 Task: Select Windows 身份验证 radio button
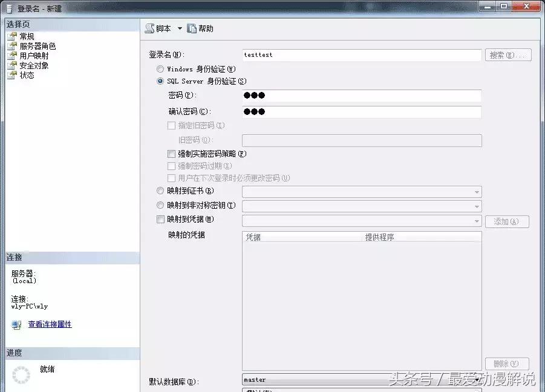159,68
